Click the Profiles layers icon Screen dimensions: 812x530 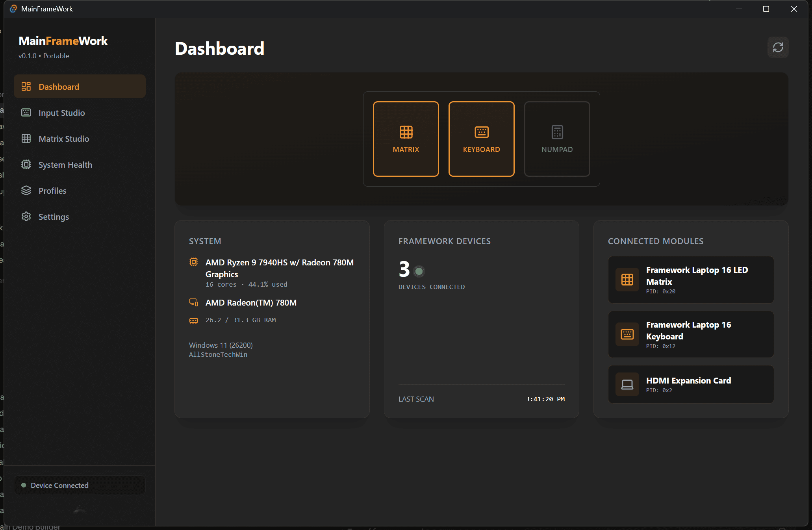point(26,191)
